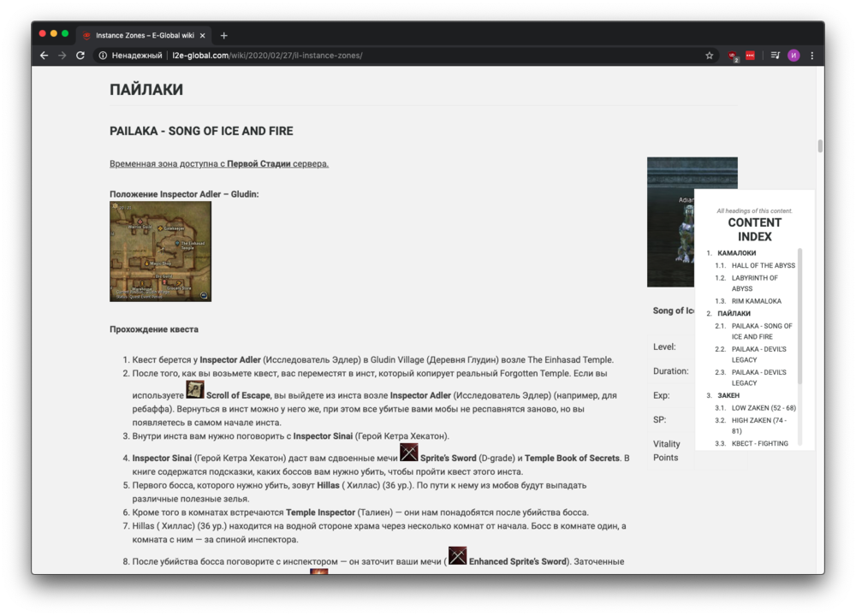Viewport: 856px width, 616px height.
Task: Open the uBlock Origin extension icon
Action: tap(733, 56)
